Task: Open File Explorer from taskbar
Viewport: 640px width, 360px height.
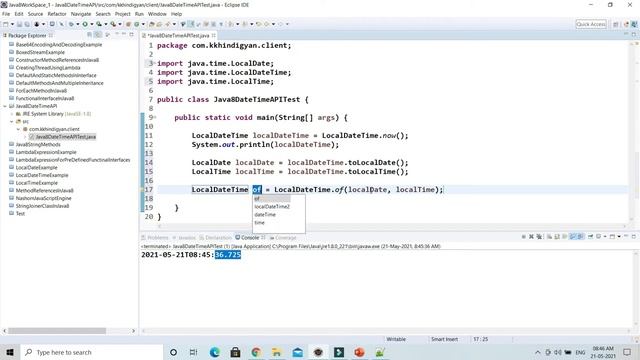Action: [x=277, y=352]
